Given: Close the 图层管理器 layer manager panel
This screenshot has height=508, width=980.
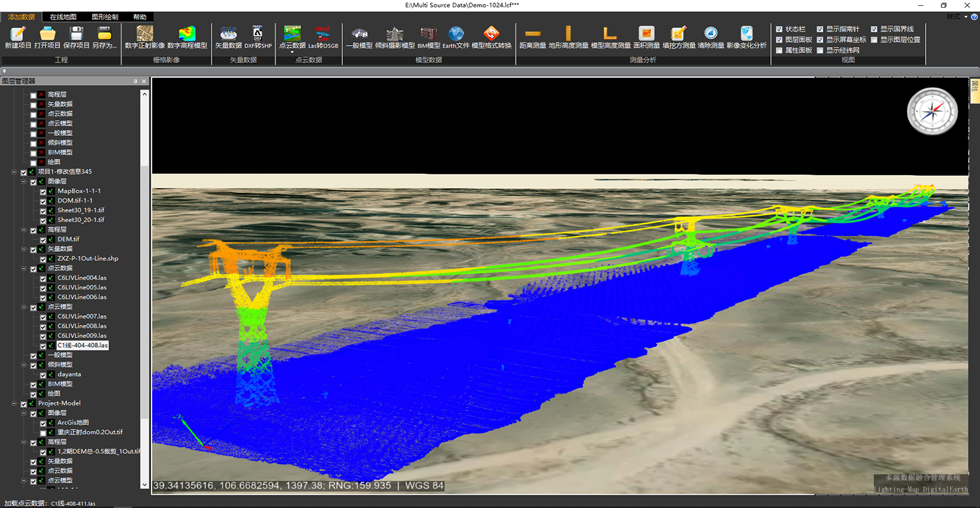Looking at the screenshot, I should click(144, 81).
